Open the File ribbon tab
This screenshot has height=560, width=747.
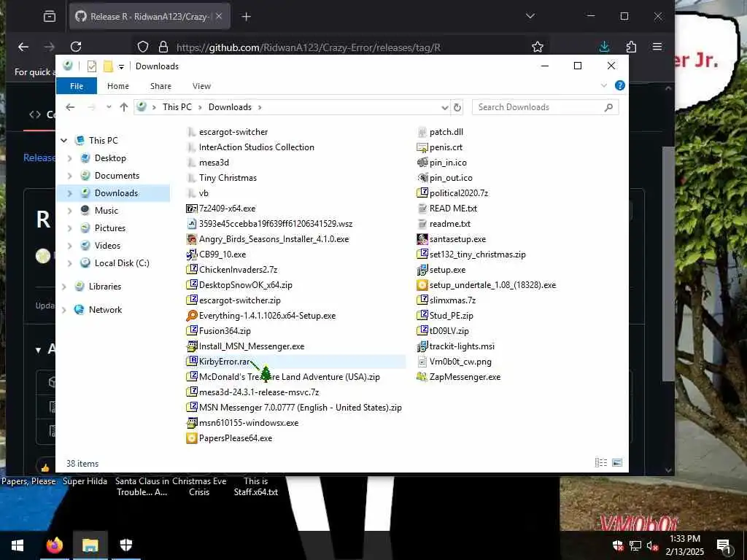(77, 86)
